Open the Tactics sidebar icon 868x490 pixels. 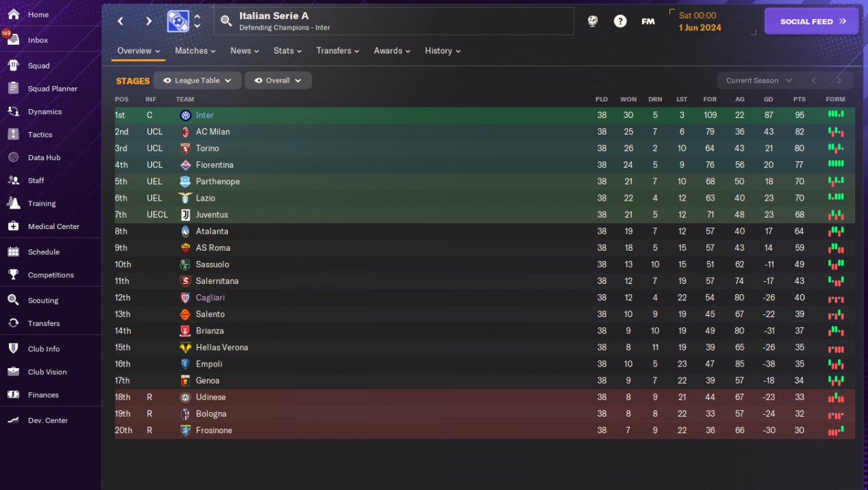click(x=13, y=135)
